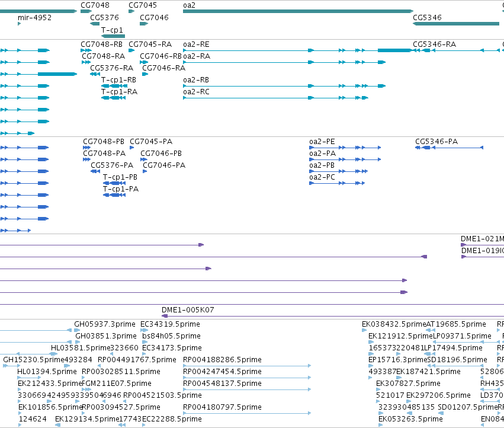Click the bs84h05.5prime EST label
The width and height of the screenshot is (504, 428).
point(171,336)
